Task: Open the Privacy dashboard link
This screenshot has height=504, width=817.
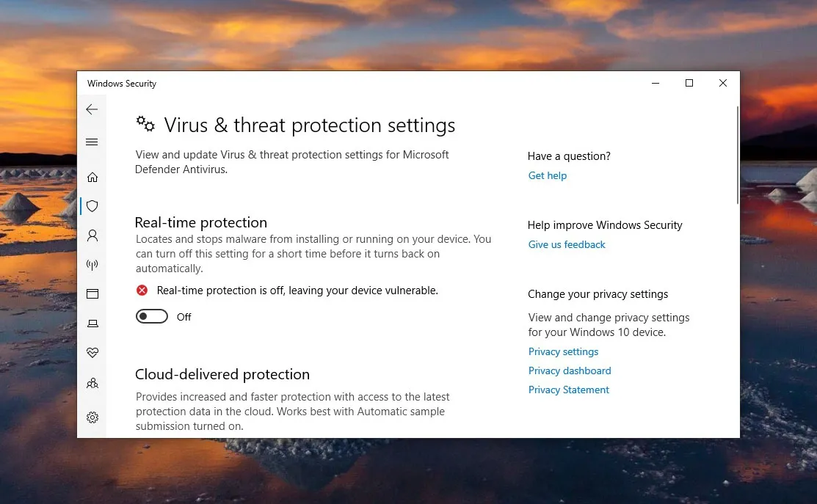Action: point(570,370)
